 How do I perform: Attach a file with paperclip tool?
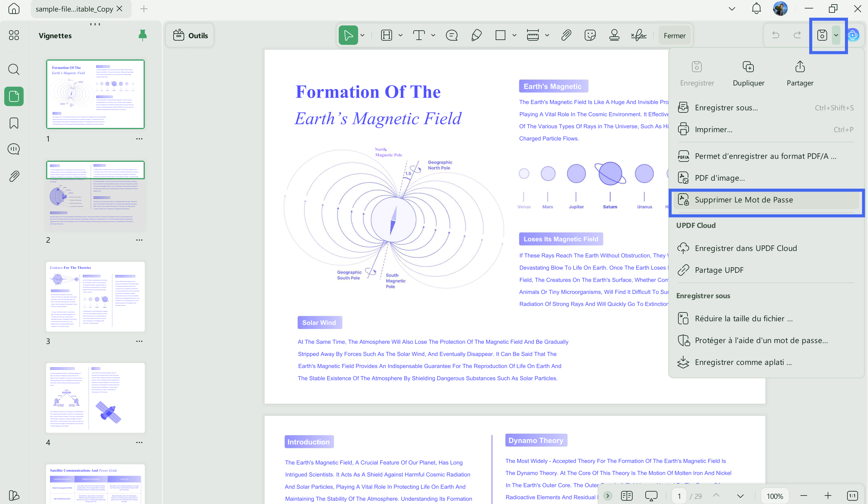coord(566,35)
